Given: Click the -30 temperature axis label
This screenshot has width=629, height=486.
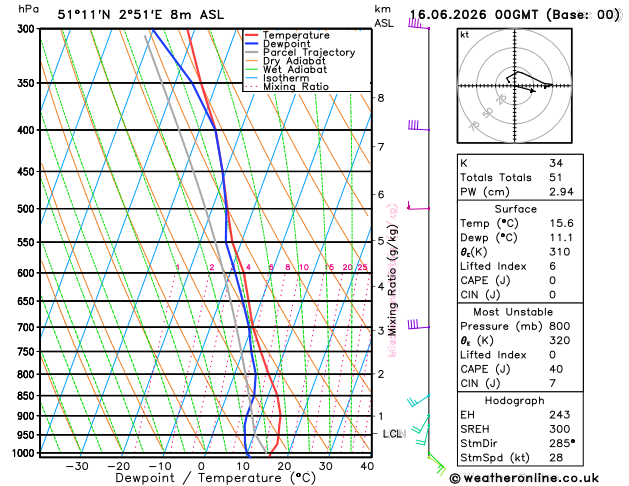Looking at the screenshot, I should coord(77,466).
